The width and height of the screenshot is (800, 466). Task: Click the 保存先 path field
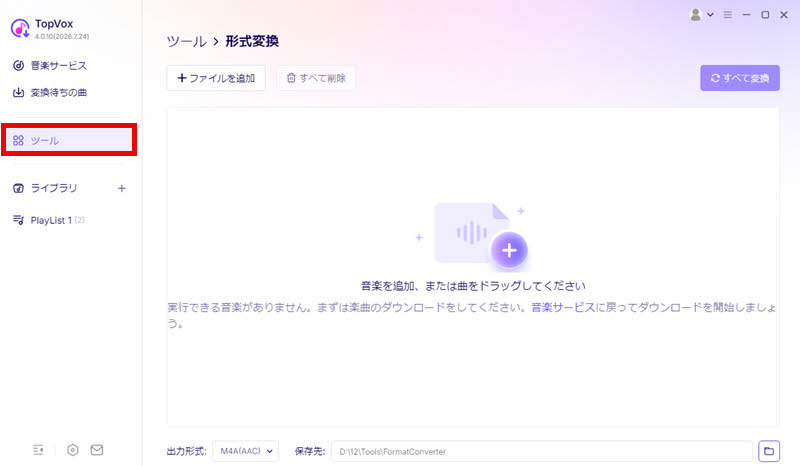pos(542,451)
